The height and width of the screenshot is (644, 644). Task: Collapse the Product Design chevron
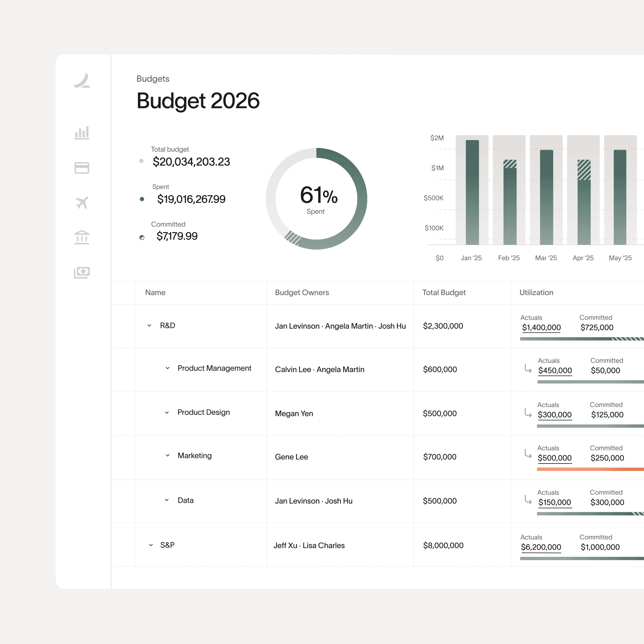167,413
